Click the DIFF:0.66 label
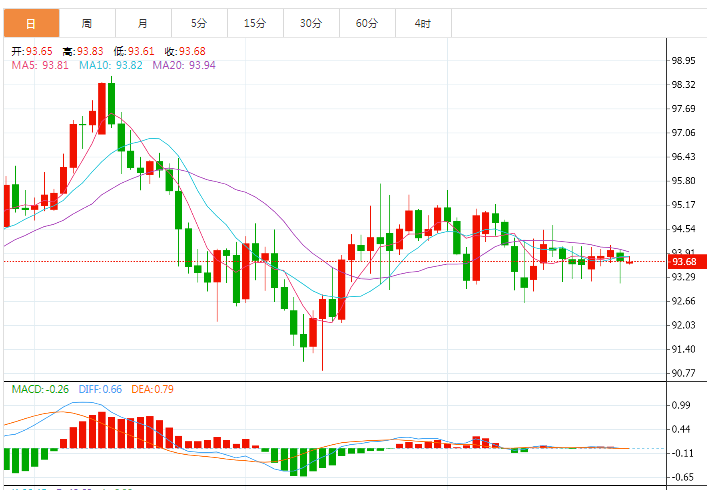Screen dimensions: 707x490 [100, 389]
